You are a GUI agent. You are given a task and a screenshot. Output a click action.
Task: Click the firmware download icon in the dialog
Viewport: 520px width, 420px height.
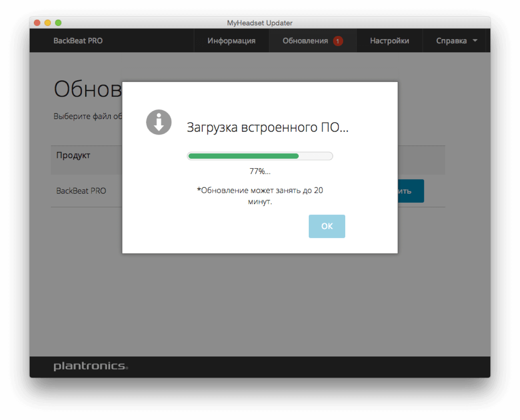(x=159, y=122)
